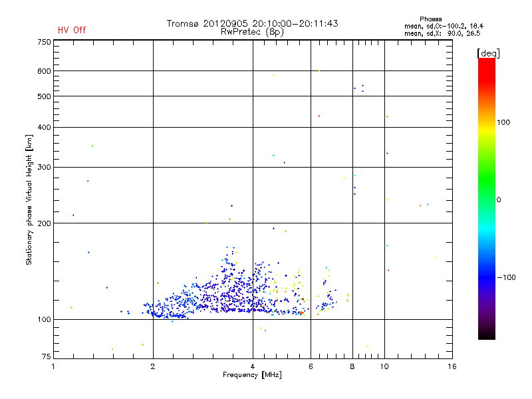This screenshot has width=532, height=399.
Task: Click the 4 x-axis tick label
Action: pos(253,366)
